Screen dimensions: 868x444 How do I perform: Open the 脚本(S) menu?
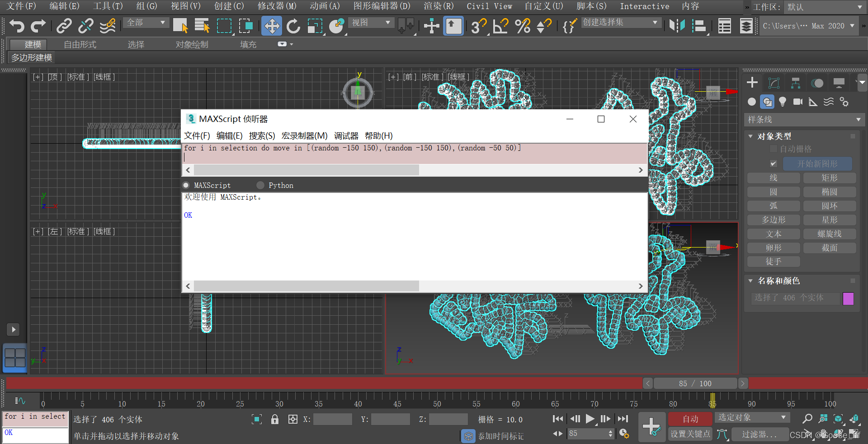[591, 6]
